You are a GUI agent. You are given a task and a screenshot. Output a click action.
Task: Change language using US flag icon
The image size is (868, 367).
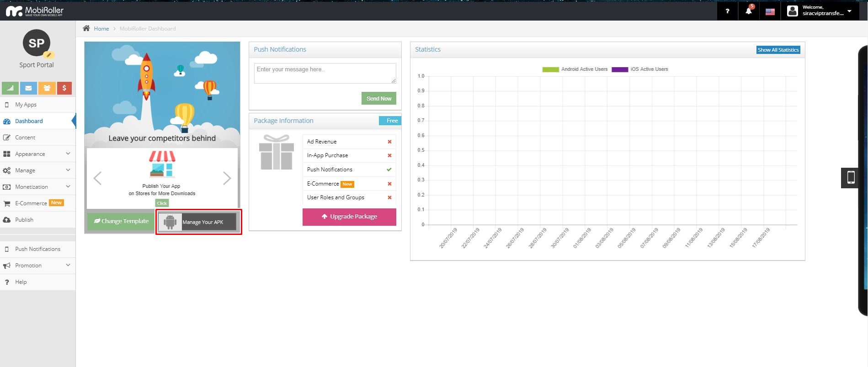coord(770,11)
